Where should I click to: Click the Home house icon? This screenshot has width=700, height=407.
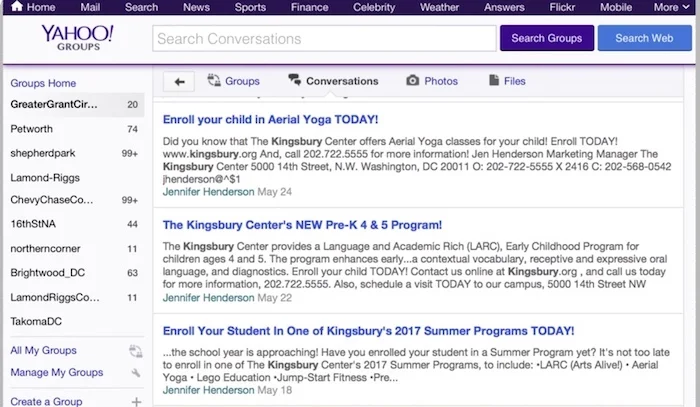[17, 6]
